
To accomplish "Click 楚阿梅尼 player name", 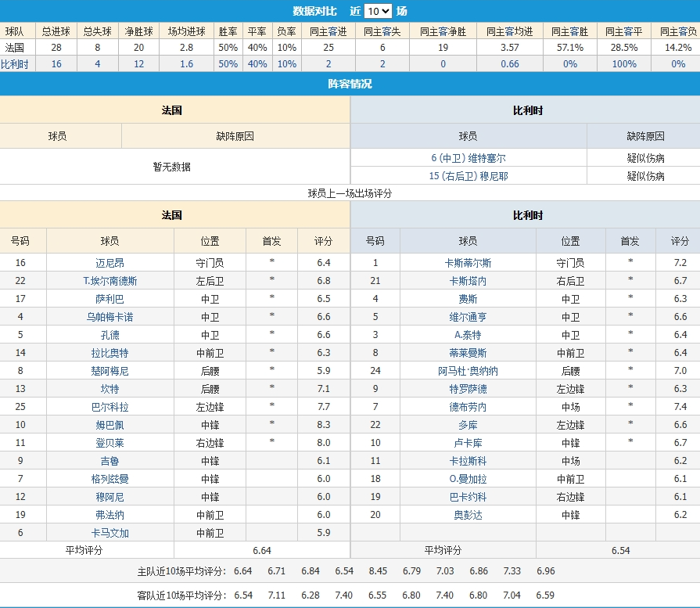I will (109, 371).
